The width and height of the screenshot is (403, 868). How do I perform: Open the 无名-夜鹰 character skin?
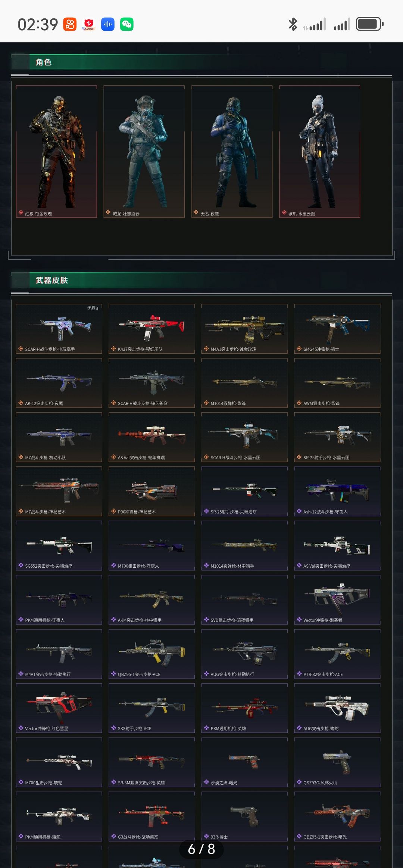232,152
